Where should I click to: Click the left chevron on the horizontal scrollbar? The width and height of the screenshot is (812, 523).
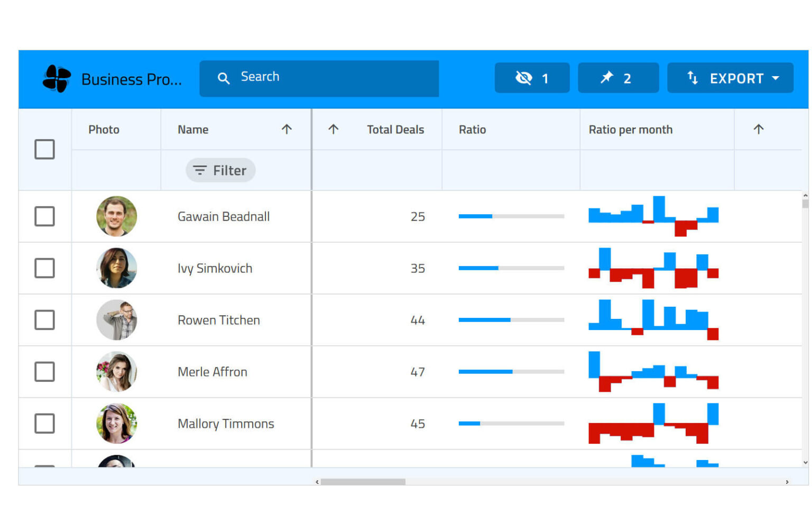[317, 482]
